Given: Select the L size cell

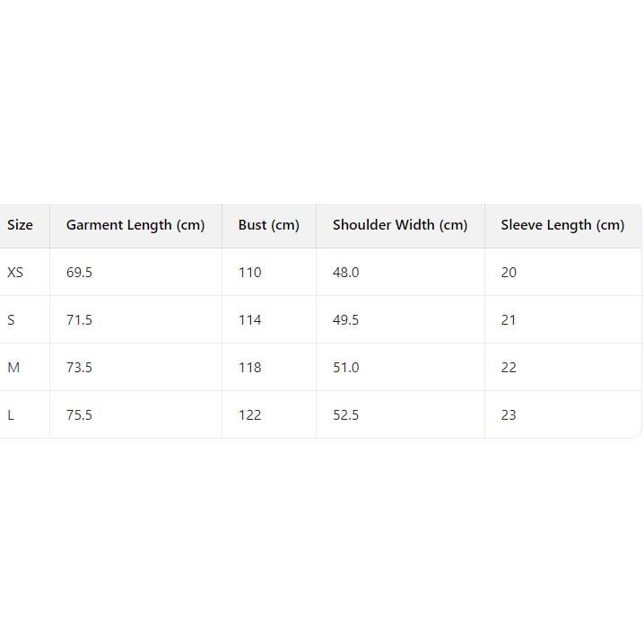Looking at the screenshot, I should click(11, 415).
